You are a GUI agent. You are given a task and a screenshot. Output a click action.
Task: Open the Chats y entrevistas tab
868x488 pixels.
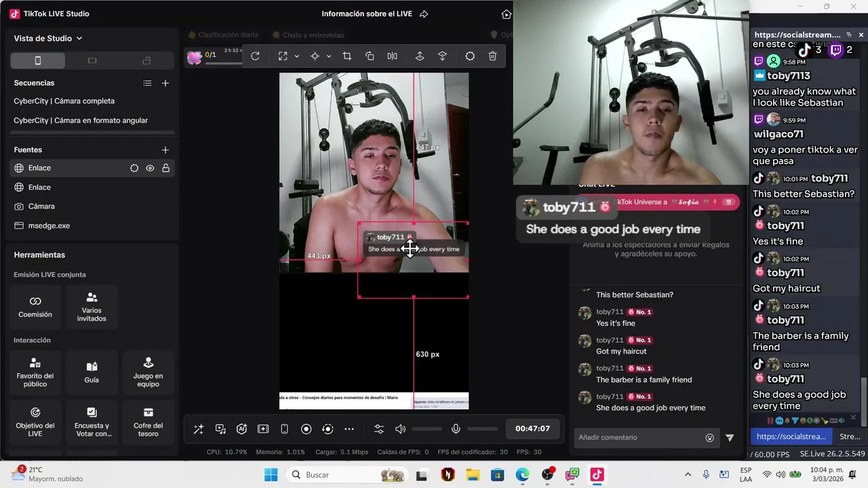point(309,35)
